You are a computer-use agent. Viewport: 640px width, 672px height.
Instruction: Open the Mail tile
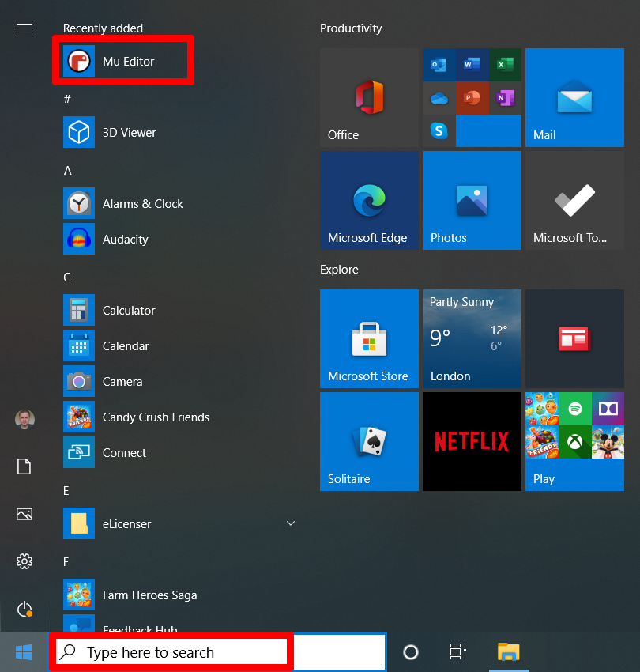574,98
